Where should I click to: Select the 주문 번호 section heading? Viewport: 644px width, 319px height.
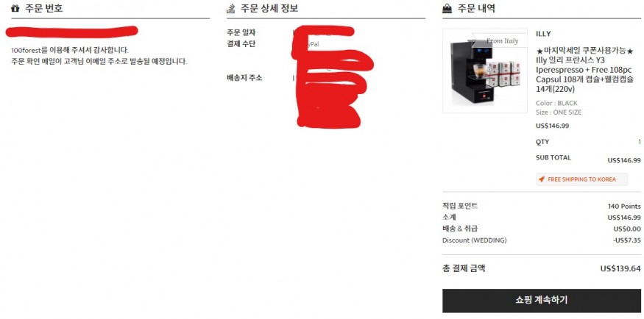(x=44, y=8)
